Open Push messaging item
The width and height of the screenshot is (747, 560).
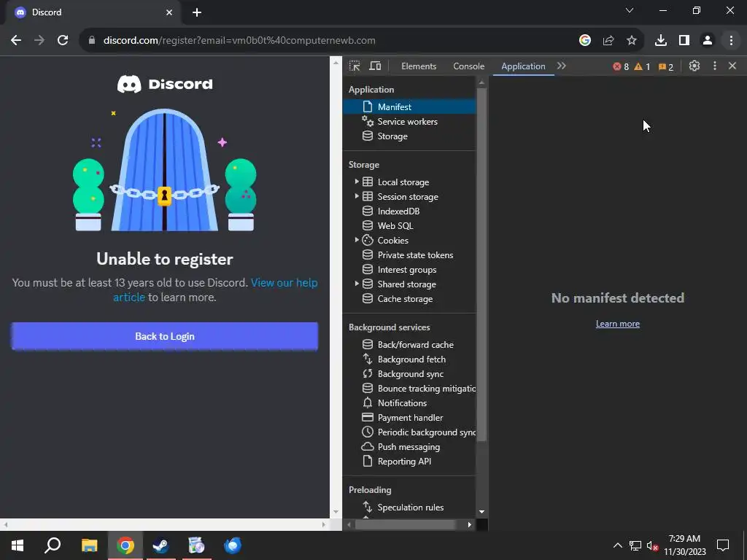coord(409,447)
